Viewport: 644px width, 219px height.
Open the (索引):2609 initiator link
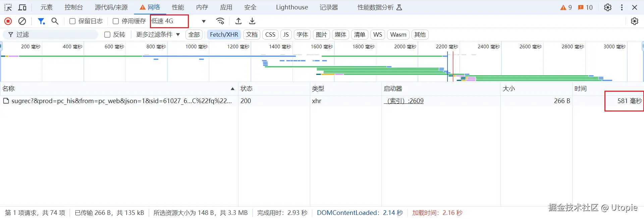point(404,101)
